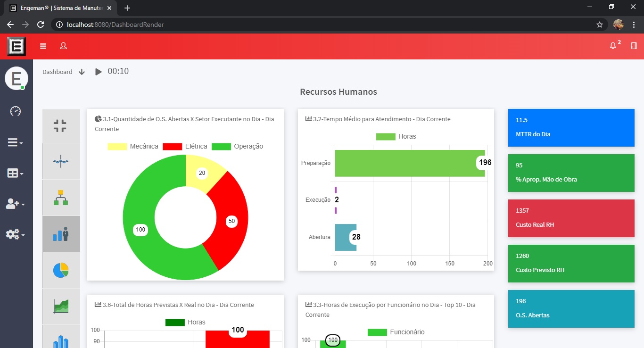Image resolution: width=644 pixels, height=348 pixels.
Task: Click the 00:10 timer text
Action: point(118,71)
